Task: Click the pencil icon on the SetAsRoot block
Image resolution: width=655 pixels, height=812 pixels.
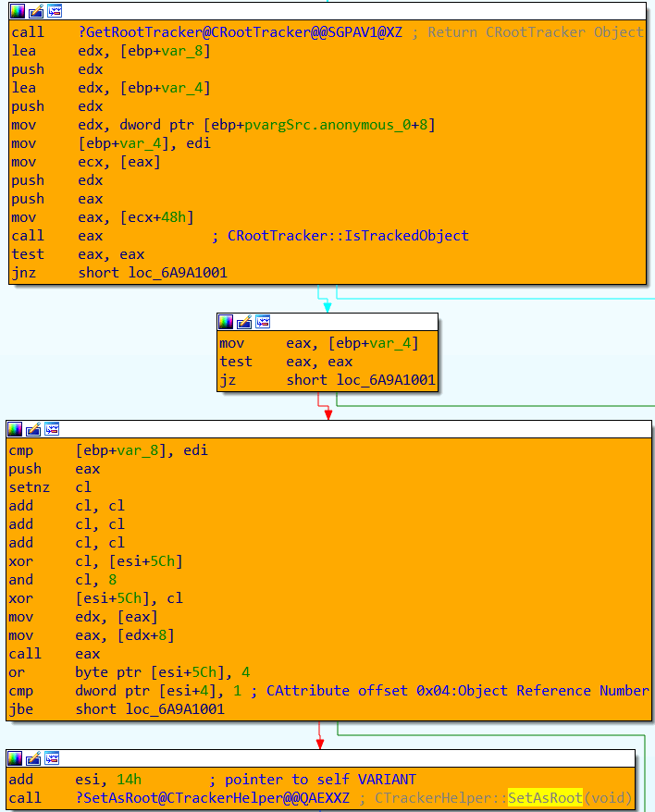Action: (34, 758)
